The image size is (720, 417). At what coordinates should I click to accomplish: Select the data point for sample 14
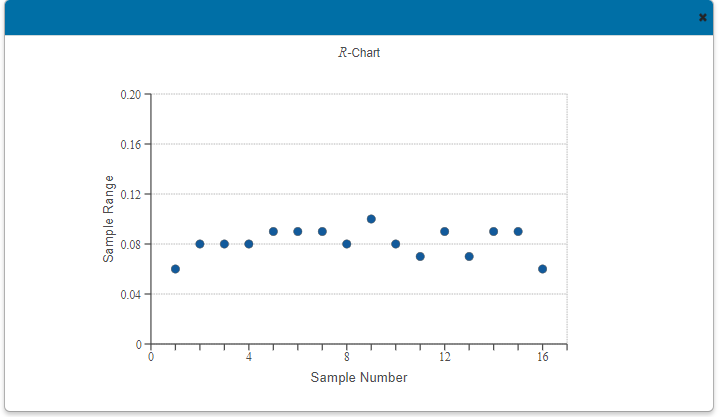coord(494,231)
